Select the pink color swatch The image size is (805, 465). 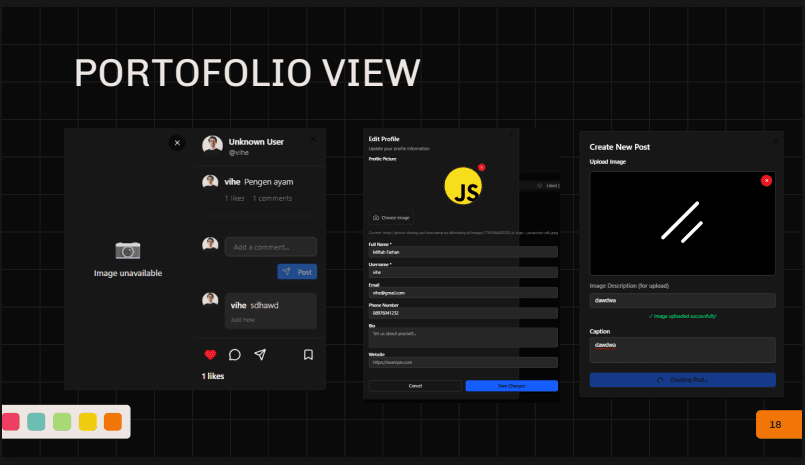tap(11, 422)
